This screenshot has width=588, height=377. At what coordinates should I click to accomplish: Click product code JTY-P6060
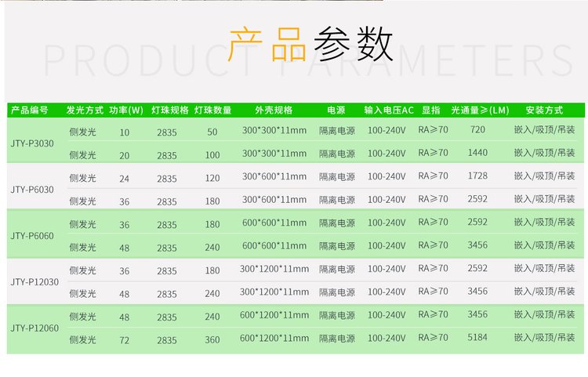point(33,235)
